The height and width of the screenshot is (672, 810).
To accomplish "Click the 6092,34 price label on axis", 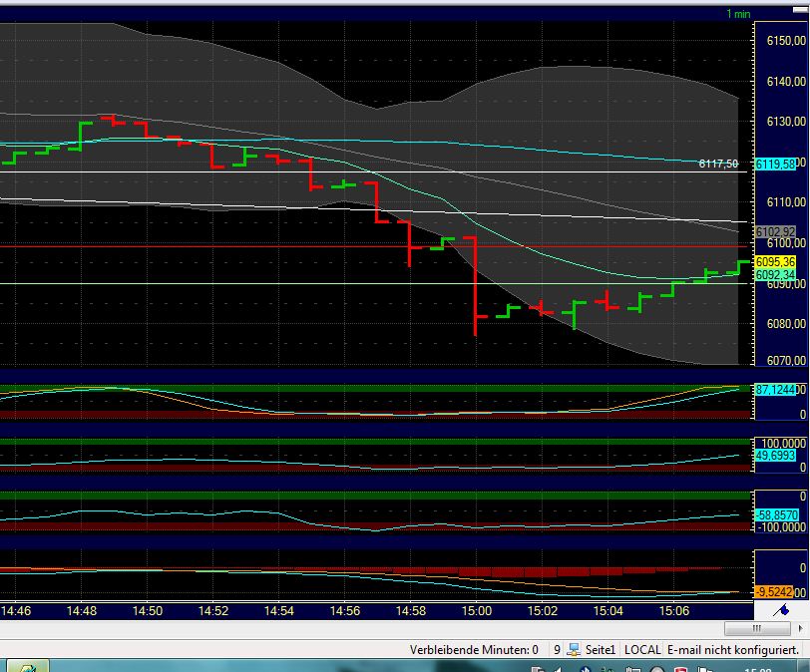I will coord(775,275).
